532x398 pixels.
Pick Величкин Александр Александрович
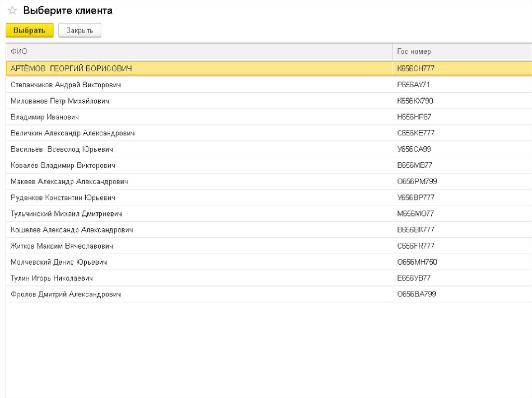(x=73, y=133)
